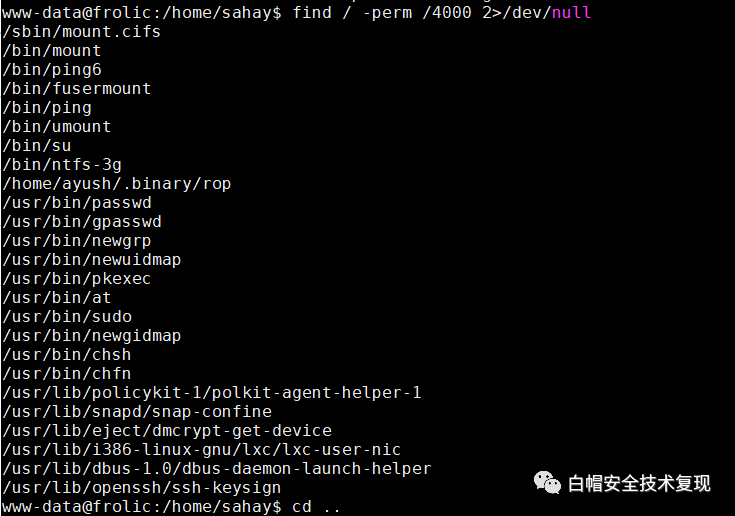This screenshot has height=516, width=735.
Task: Click the /home/ayush/.binary/rop output line
Action: pyautogui.click(x=117, y=184)
